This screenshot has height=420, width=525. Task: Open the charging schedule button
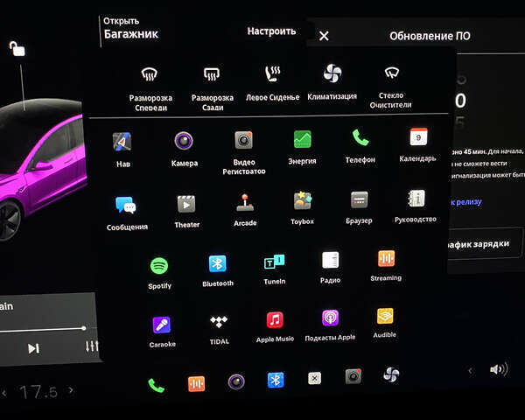pos(485,244)
